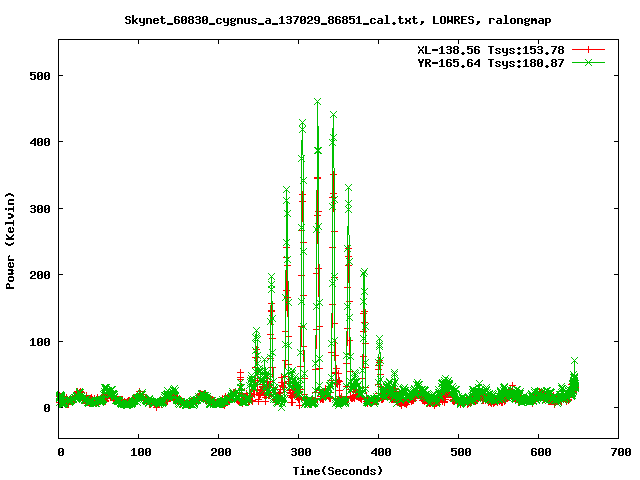This screenshot has width=640, height=480.
Task: Click the plot title Skynet_60830_cygnus_a file name
Action: (x=271, y=20)
